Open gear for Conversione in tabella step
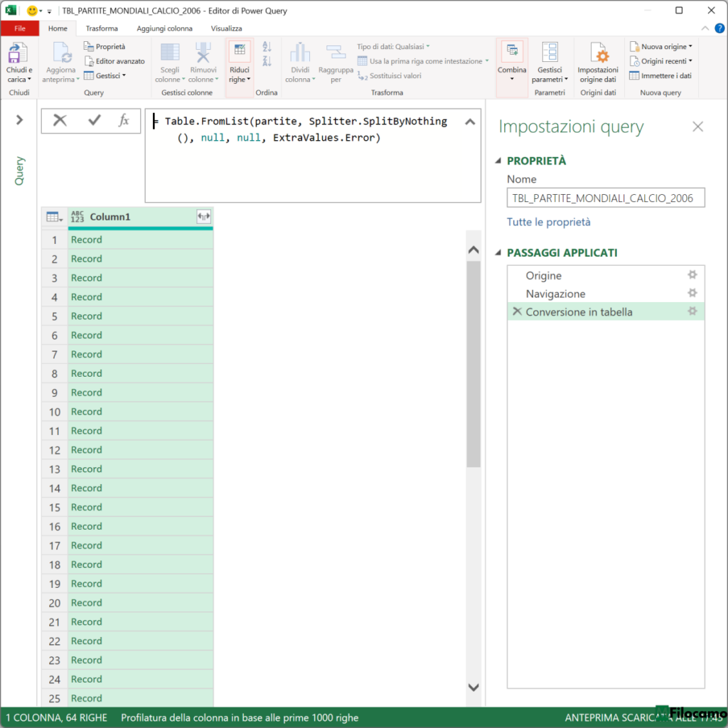The width and height of the screenshot is (728, 728). pyautogui.click(x=692, y=311)
